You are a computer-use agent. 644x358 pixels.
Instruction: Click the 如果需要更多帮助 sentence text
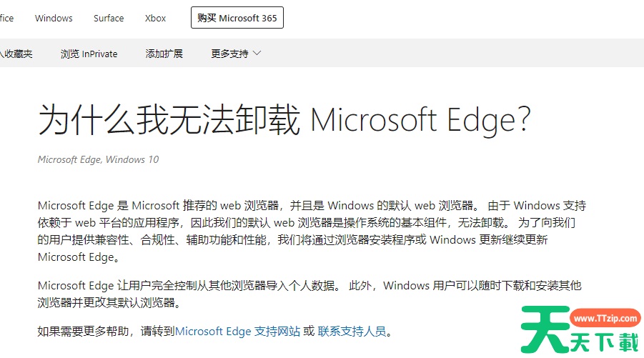coord(106,332)
